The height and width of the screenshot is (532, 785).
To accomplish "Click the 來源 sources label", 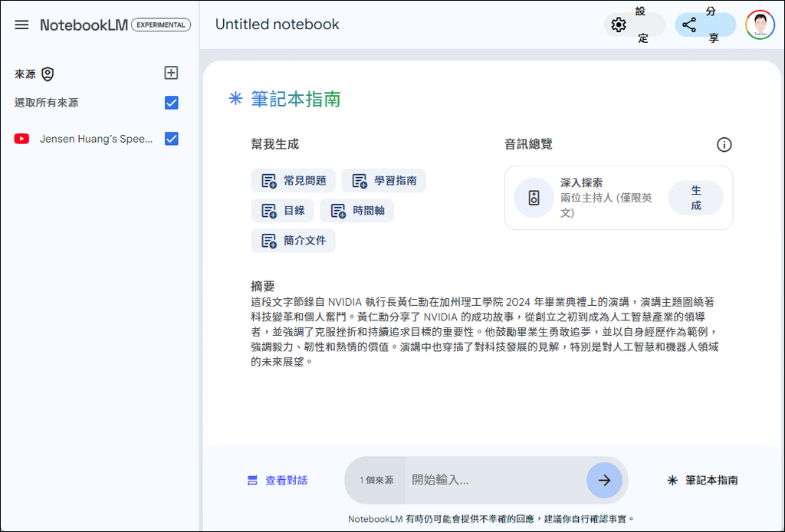I will coord(25,74).
